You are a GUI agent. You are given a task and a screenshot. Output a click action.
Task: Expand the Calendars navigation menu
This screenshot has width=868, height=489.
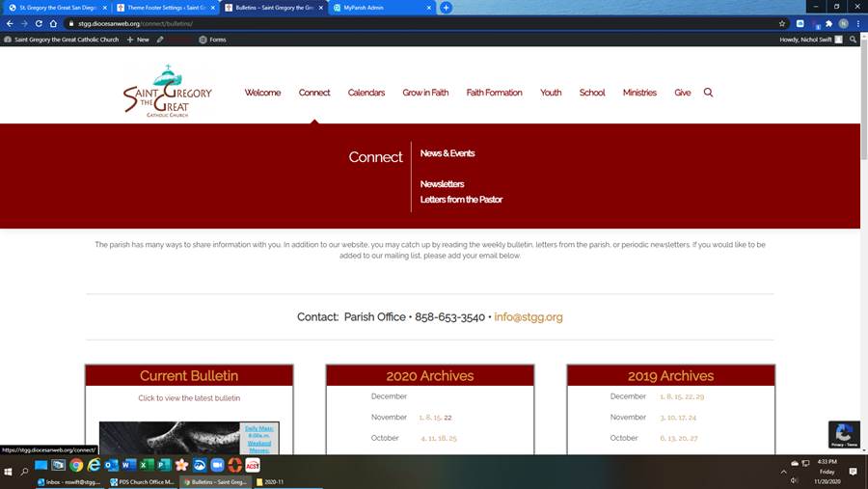pos(366,93)
